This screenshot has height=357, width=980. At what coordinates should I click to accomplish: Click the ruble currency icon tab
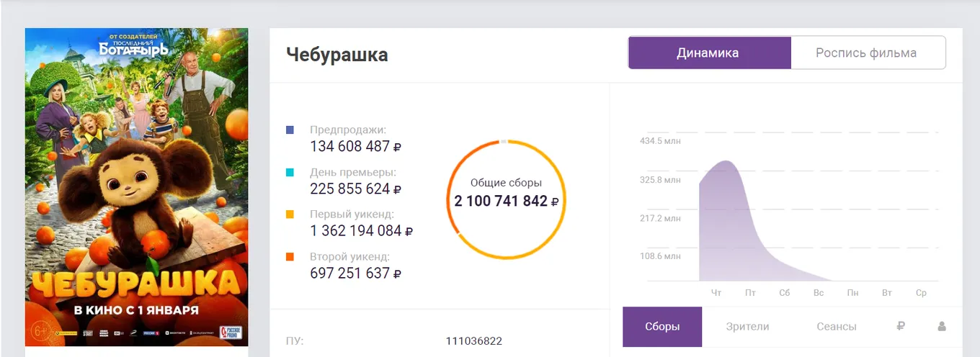coord(900,326)
